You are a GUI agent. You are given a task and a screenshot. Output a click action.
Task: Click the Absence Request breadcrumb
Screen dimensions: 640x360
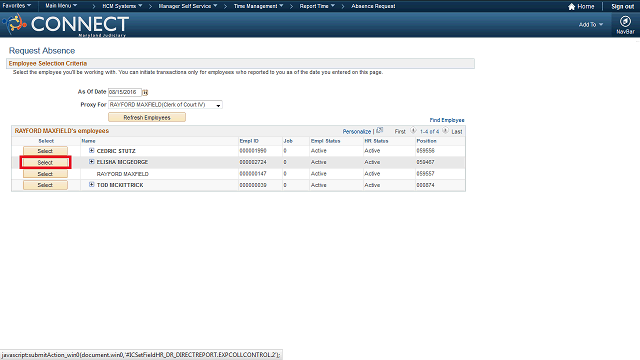373,6
